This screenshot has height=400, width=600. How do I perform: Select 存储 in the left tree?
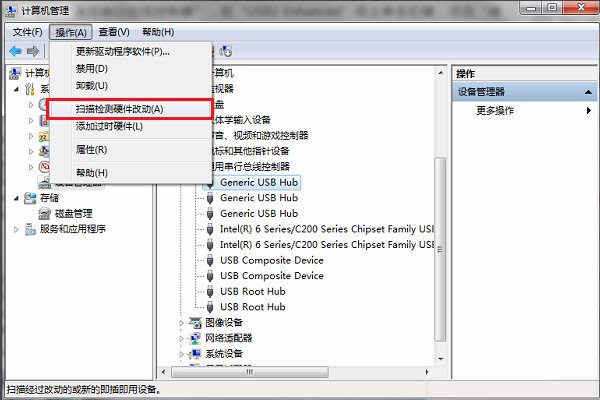49,198
